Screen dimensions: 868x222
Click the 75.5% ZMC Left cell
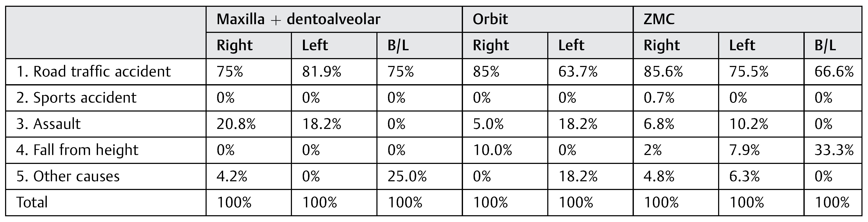[748, 71]
